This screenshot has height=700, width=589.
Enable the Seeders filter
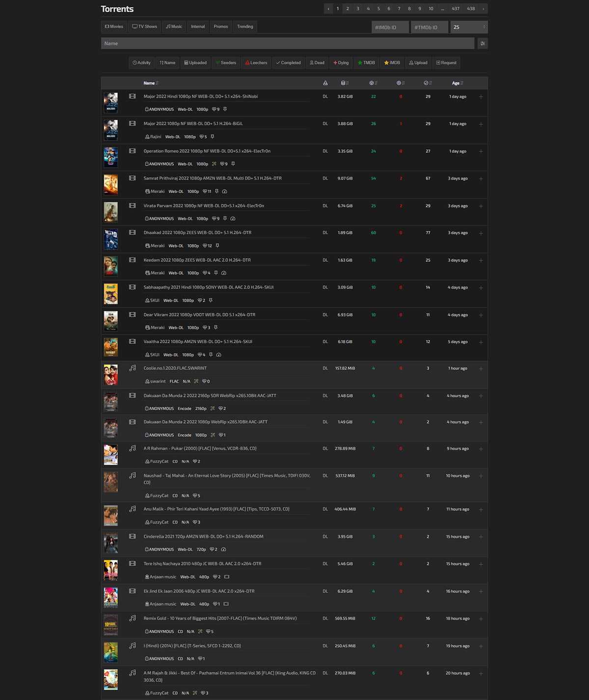(x=226, y=63)
